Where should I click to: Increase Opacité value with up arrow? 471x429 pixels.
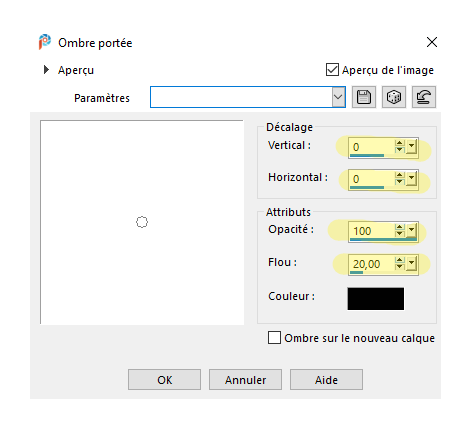tap(399, 227)
